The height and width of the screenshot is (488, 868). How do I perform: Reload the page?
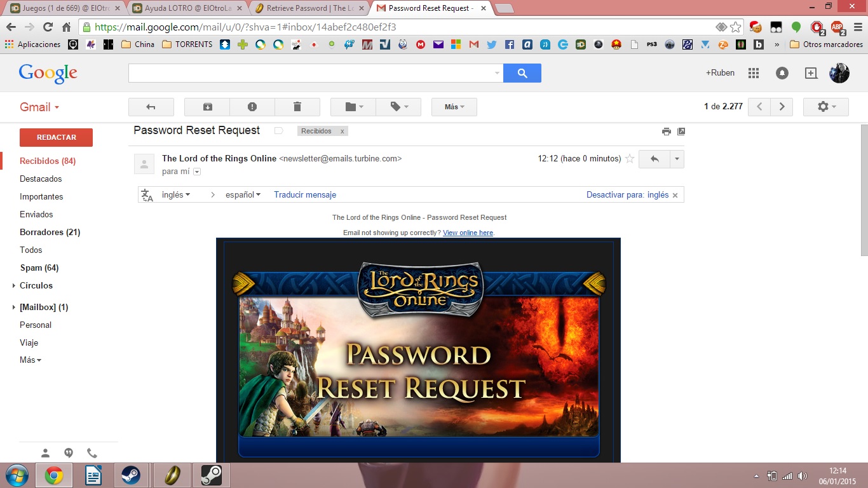click(48, 27)
